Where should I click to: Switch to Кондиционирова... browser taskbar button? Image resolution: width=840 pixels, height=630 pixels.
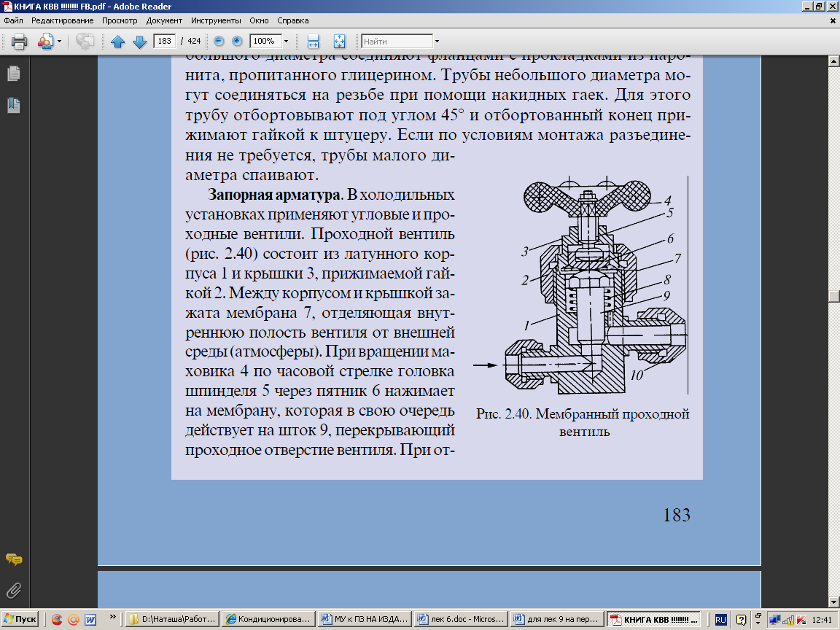click(x=268, y=619)
